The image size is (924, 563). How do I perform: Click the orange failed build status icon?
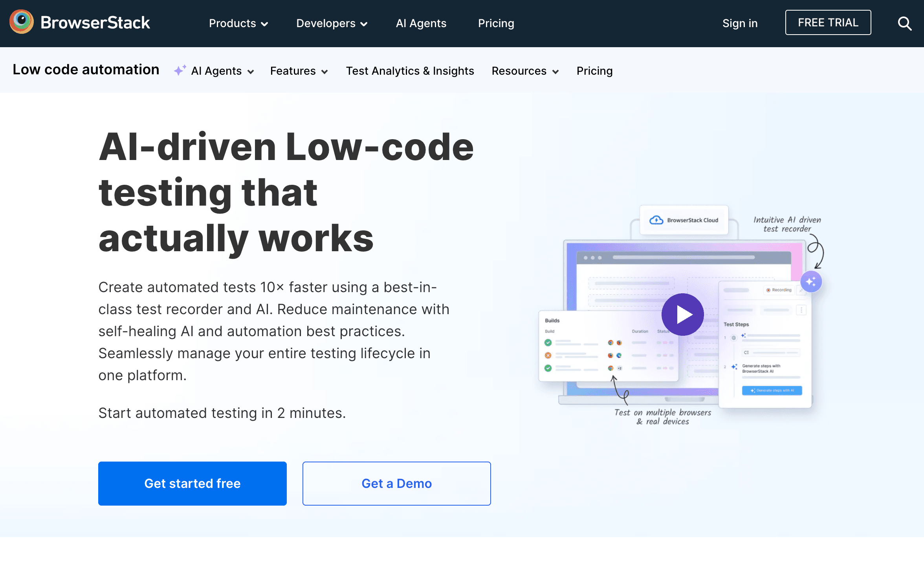pos(548,356)
